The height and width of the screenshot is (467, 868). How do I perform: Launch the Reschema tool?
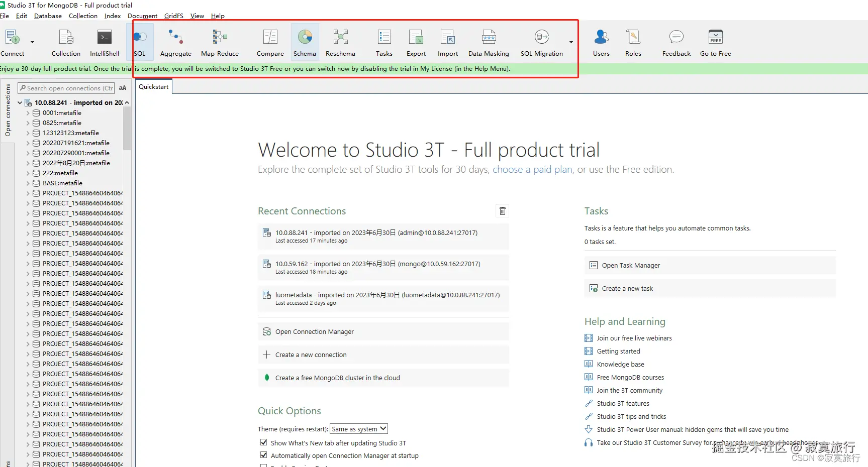point(340,42)
